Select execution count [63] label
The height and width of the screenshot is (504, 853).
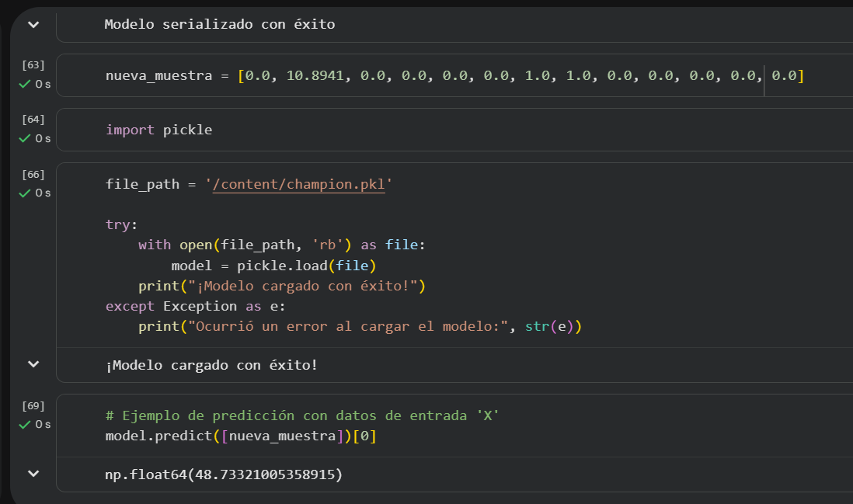33,64
